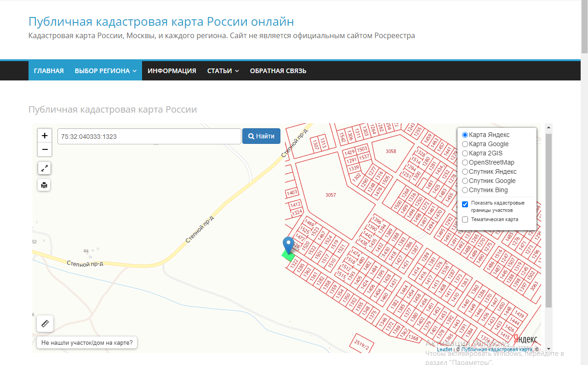Click parcel labeled 1403 on map
The width and height of the screenshot is (588, 365).
coord(292,193)
